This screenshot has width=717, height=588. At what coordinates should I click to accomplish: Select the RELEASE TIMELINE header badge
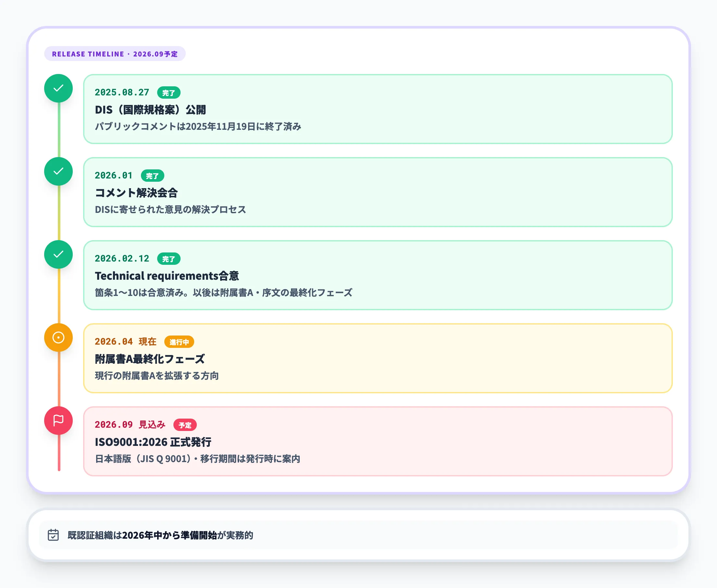pos(115,54)
